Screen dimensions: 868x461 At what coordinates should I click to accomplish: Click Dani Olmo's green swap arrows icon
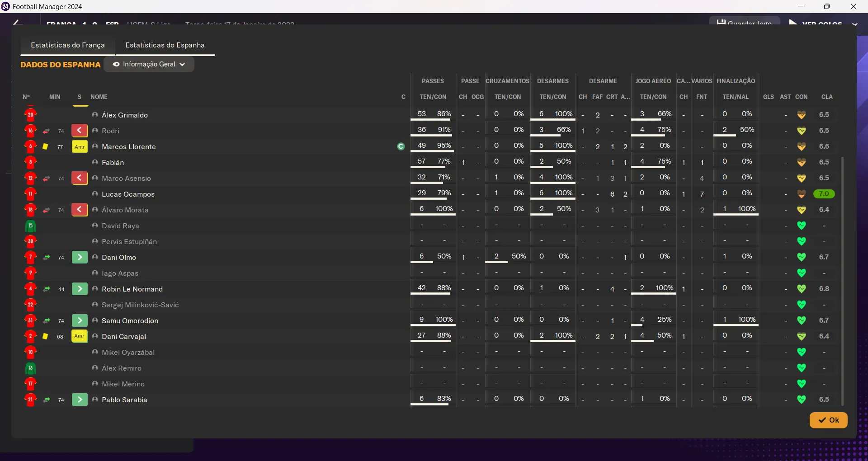tap(46, 258)
